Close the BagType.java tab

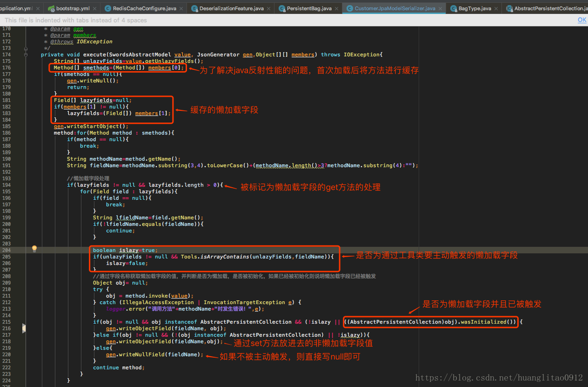[496, 8]
